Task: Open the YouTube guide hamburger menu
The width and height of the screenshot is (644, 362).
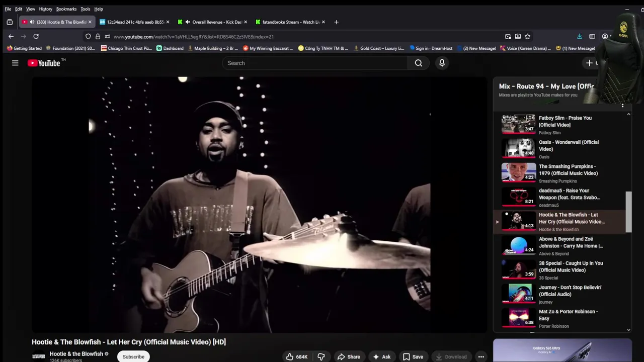Action: pyautogui.click(x=15, y=63)
